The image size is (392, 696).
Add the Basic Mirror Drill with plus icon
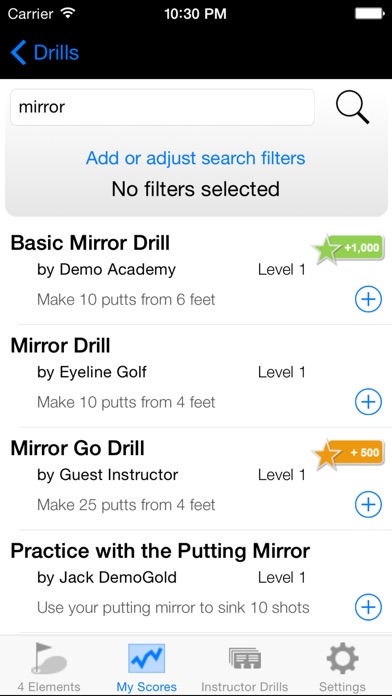click(x=368, y=300)
